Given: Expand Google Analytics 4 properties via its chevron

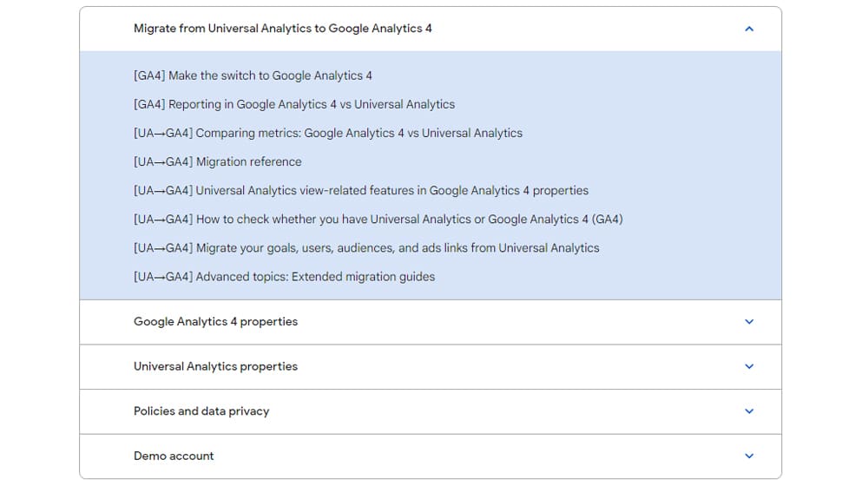Looking at the screenshot, I should point(749,322).
